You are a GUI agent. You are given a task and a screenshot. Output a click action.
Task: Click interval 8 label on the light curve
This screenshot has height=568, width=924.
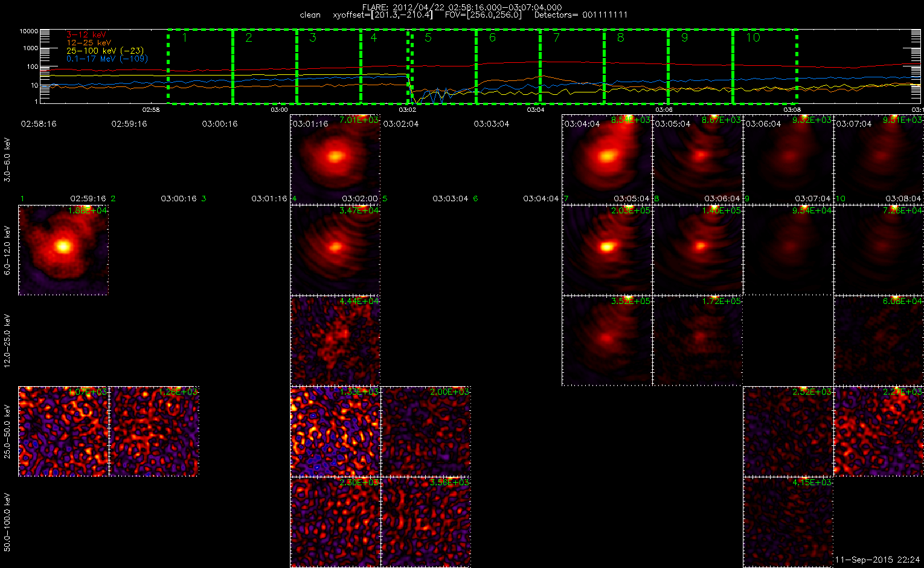click(x=620, y=38)
